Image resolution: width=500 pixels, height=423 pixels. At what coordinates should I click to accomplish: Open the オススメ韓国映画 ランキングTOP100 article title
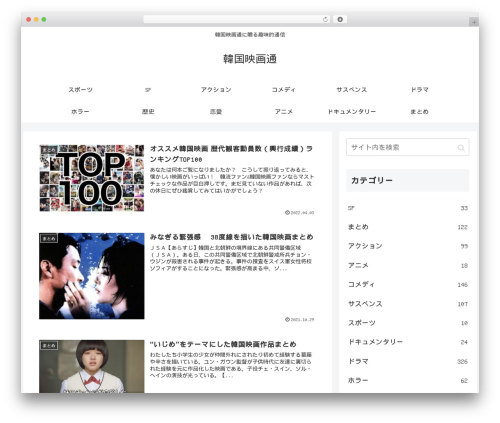pyautogui.click(x=231, y=154)
